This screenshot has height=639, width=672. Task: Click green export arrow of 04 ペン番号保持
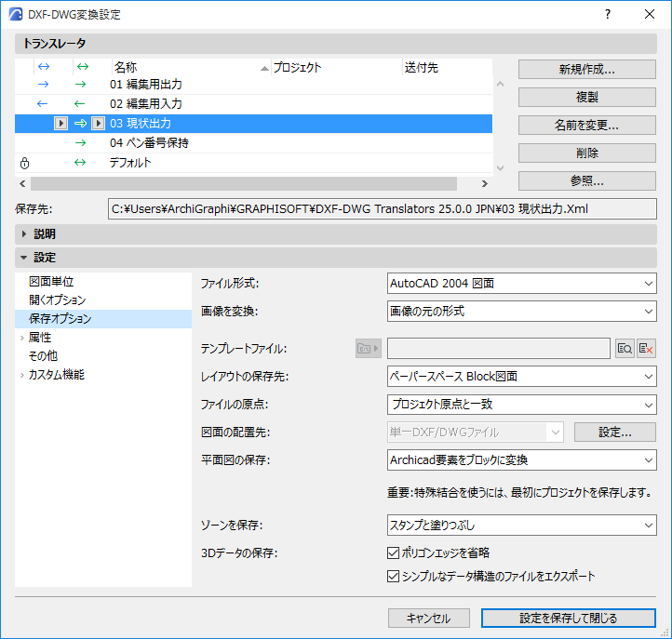click(x=81, y=142)
